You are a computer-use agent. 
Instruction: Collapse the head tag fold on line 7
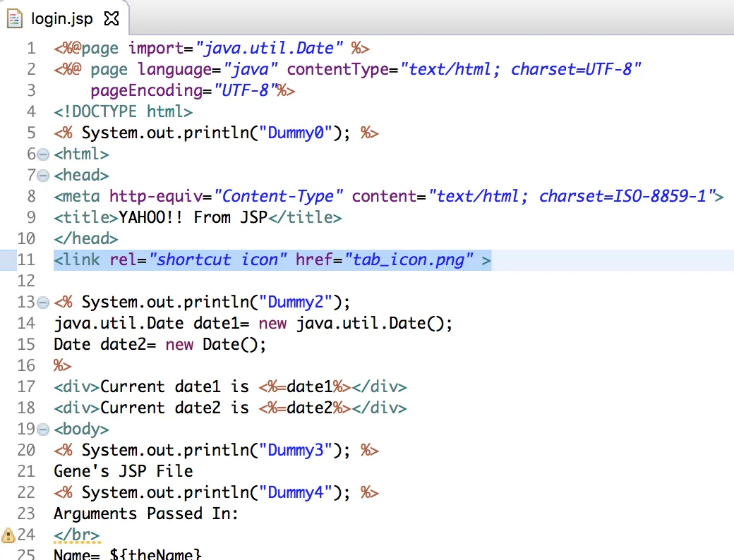click(43, 176)
